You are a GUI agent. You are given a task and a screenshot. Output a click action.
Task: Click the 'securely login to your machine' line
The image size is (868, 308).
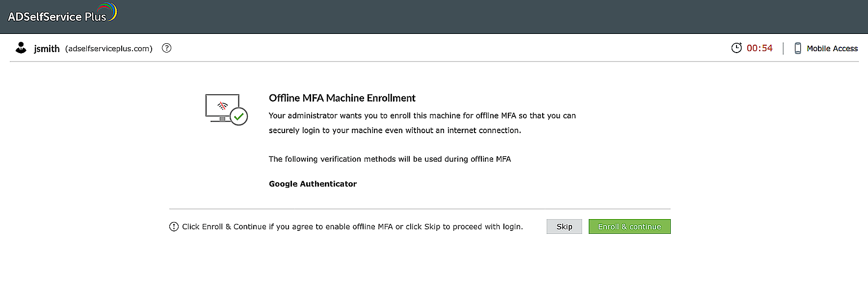(395, 130)
